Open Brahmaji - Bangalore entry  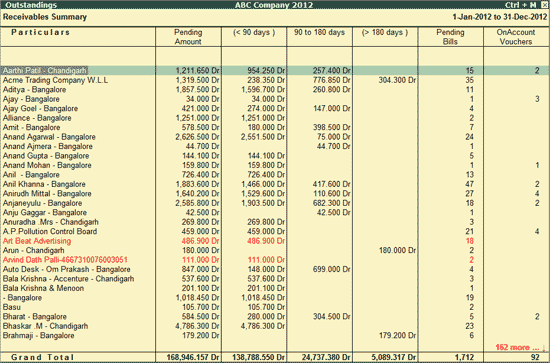[x=38, y=336]
